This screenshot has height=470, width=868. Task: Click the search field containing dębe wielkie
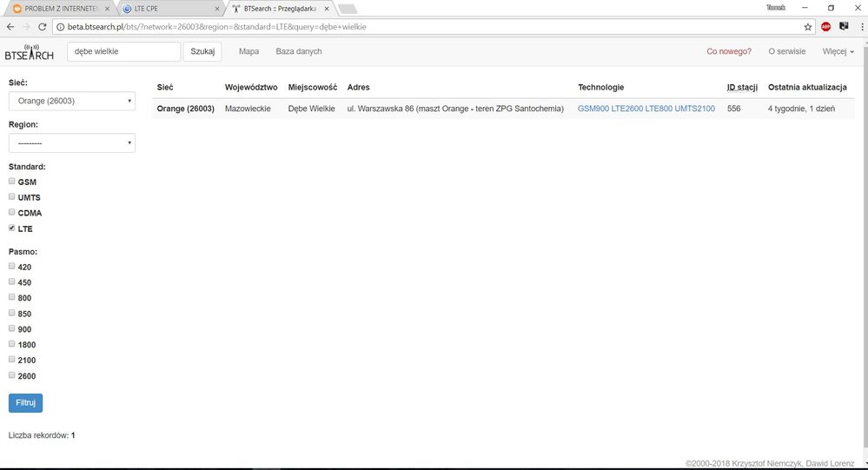tap(123, 51)
